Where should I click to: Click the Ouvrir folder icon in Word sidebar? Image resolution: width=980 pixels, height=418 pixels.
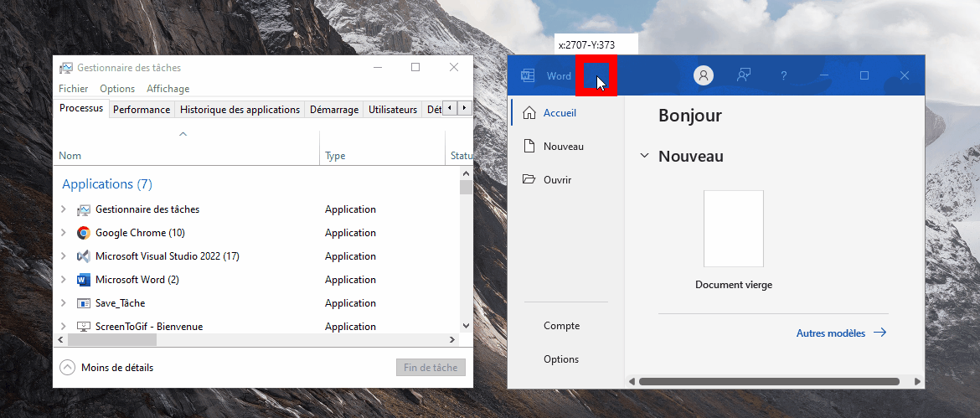(x=529, y=180)
